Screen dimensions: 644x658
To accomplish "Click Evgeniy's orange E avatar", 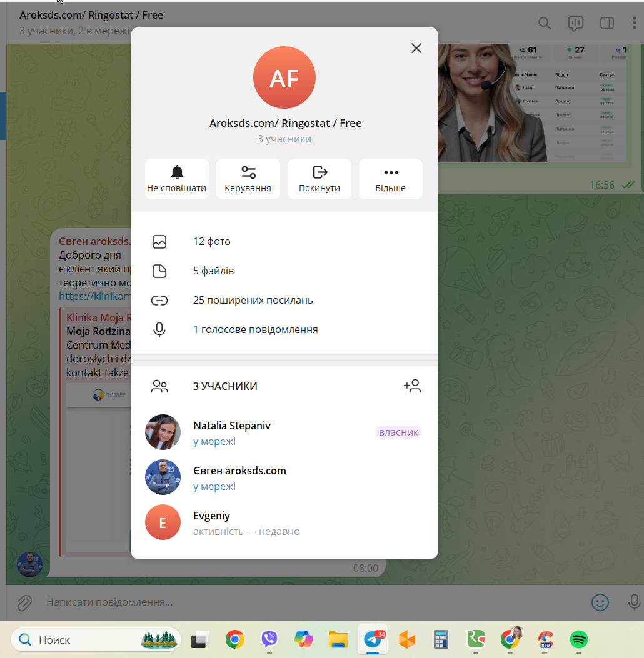I will 163,522.
